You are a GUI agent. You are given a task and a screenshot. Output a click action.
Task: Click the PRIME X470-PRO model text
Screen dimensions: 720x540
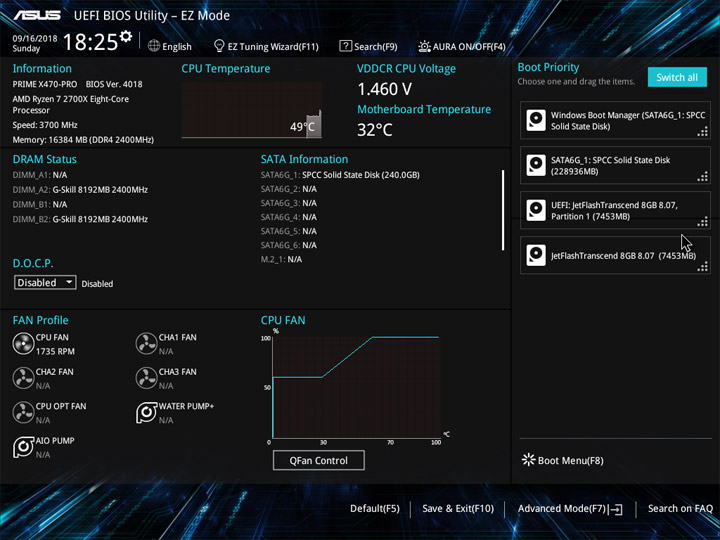coord(45,84)
